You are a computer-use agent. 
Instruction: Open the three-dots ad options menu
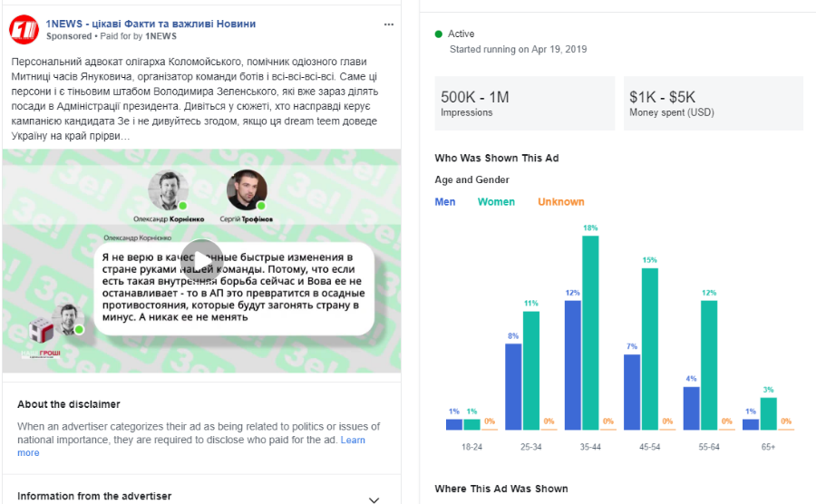point(389,24)
